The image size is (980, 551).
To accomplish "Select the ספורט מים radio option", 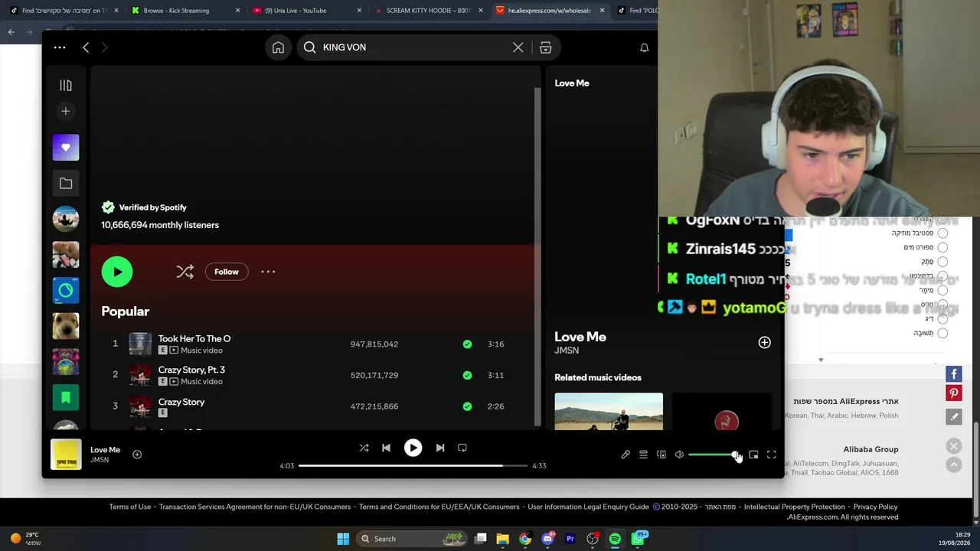I will pyautogui.click(x=942, y=247).
